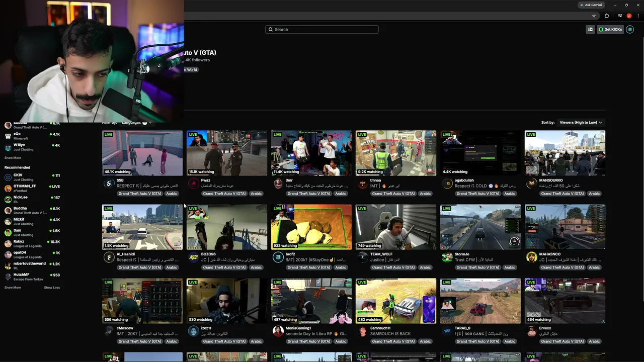
Task: Open 3mr's channel avatar
Action: point(278,184)
